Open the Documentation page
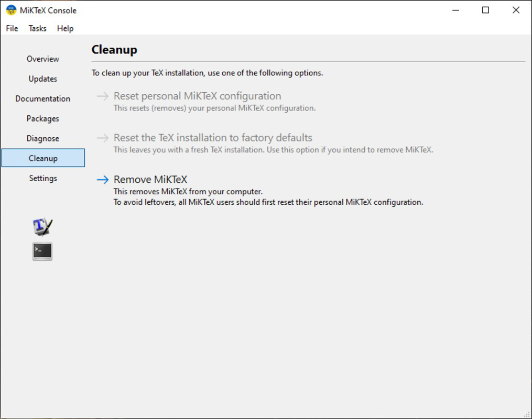 43,98
